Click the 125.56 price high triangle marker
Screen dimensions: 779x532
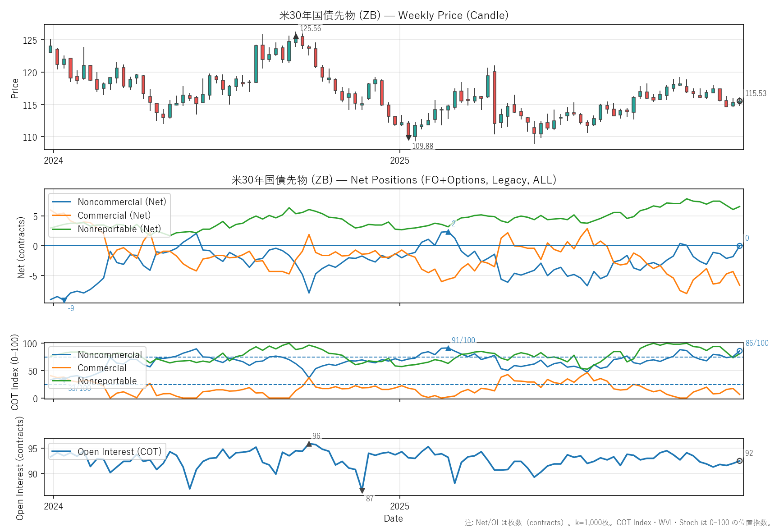click(x=296, y=36)
